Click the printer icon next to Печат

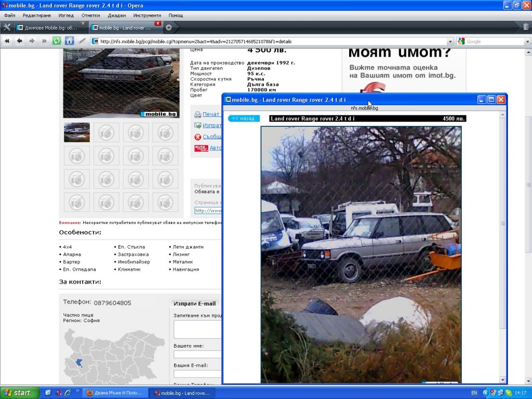[x=197, y=115]
